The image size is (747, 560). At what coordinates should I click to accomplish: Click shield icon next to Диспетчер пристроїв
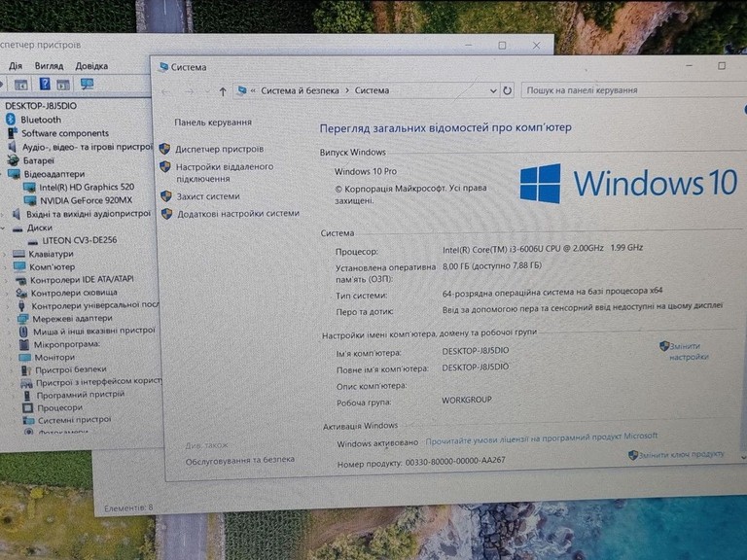164,149
